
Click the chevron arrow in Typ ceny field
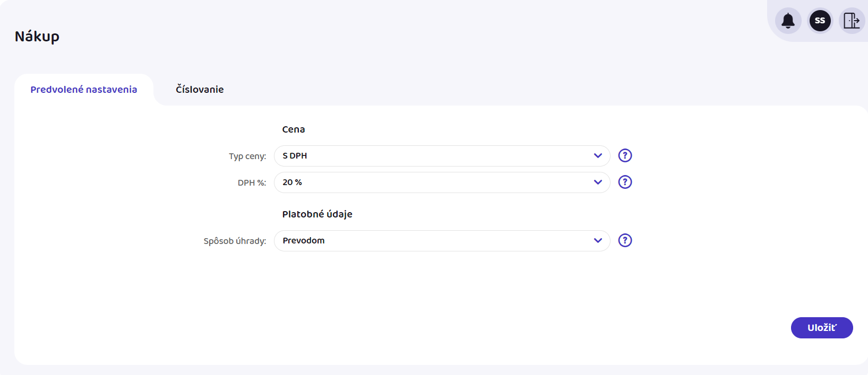click(598, 155)
